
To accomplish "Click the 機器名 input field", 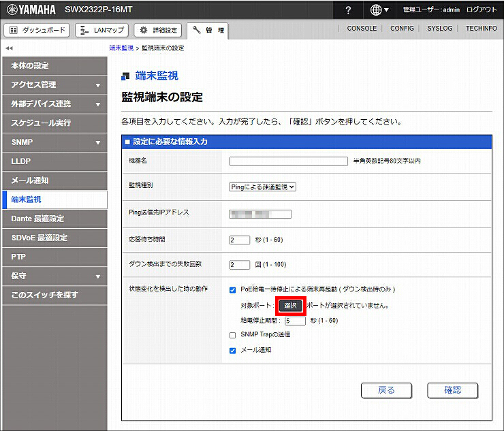I will 289,161.
